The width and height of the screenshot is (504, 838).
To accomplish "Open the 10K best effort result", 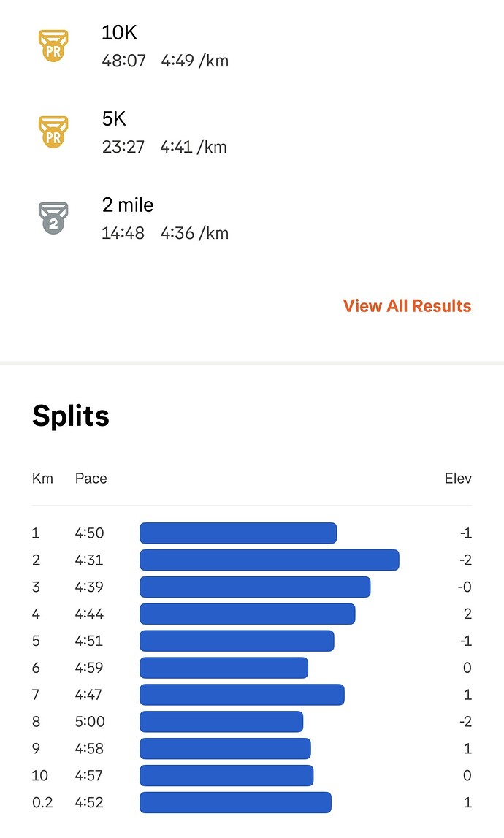I will point(165,46).
